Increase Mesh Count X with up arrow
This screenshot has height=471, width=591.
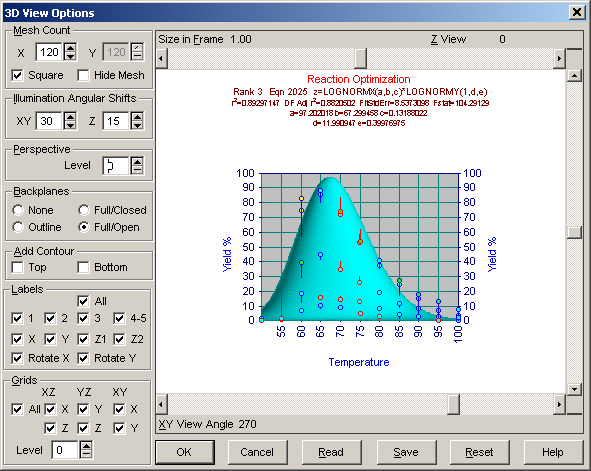(70, 48)
